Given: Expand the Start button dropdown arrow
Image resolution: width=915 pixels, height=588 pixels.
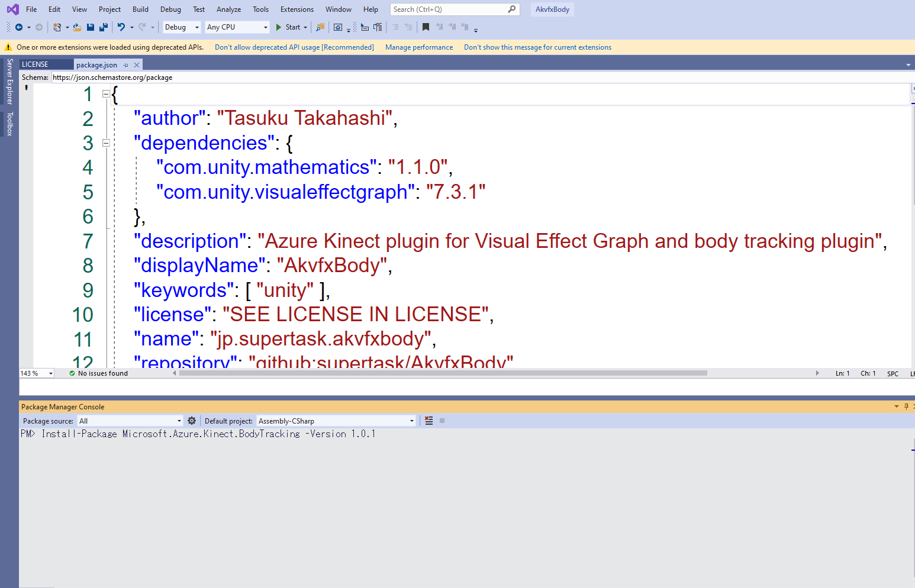Looking at the screenshot, I should click(x=305, y=27).
